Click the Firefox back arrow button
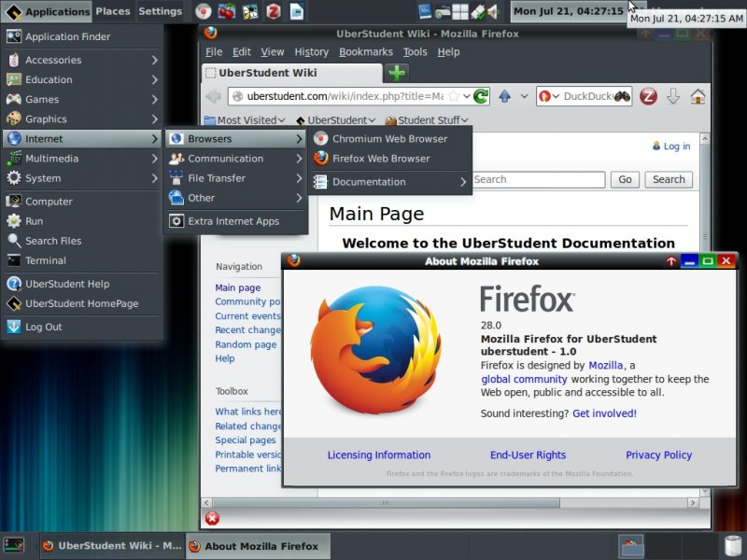Viewport: 747px width, 560px height. (213, 97)
